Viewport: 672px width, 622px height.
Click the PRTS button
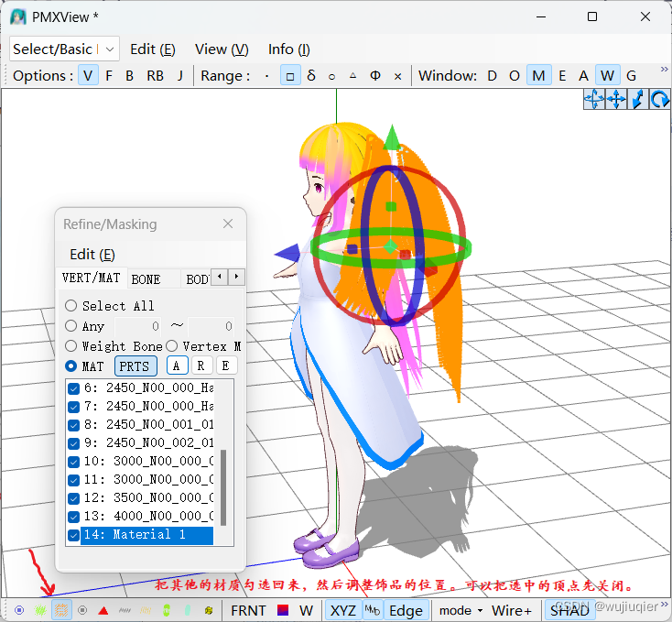(x=135, y=366)
